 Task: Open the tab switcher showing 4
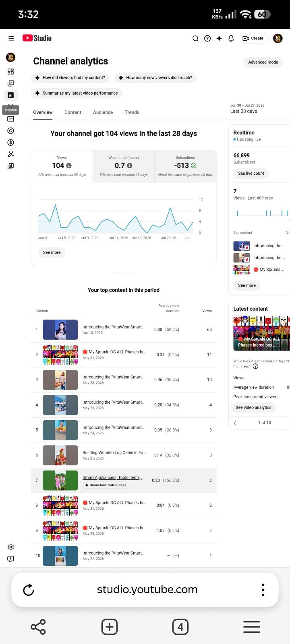pyautogui.click(x=180, y=627)
